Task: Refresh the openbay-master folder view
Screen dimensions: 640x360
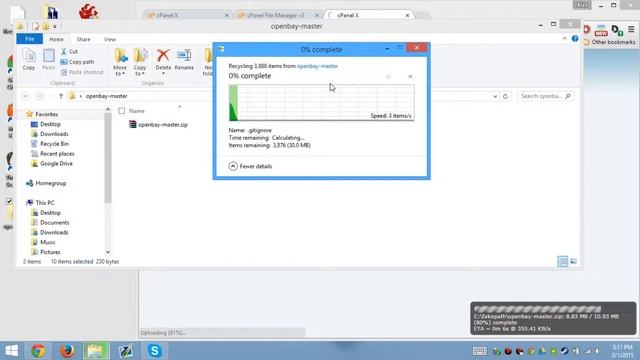Action: pos(505,96)
